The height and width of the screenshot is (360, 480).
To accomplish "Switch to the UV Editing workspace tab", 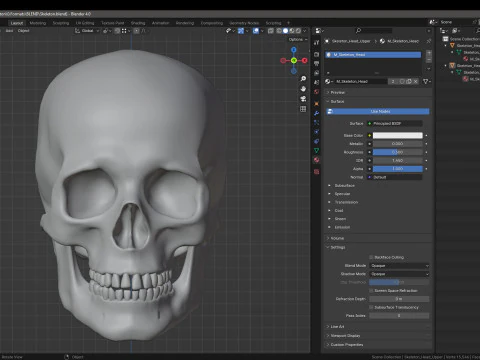I will [x=85, y=23].
